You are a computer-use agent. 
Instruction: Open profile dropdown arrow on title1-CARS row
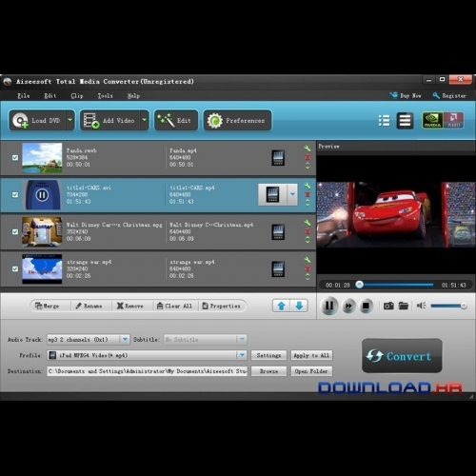click(292, 194)
